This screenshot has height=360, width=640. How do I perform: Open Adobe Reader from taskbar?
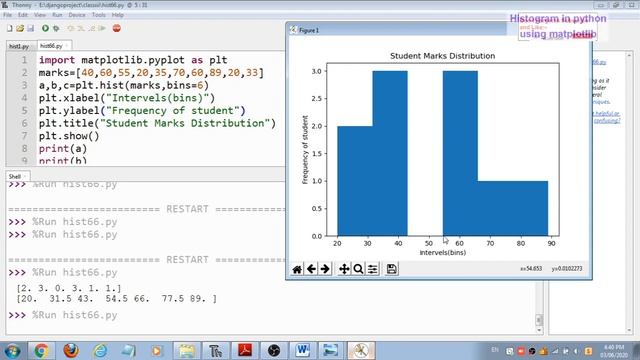(x=245, y=351)
